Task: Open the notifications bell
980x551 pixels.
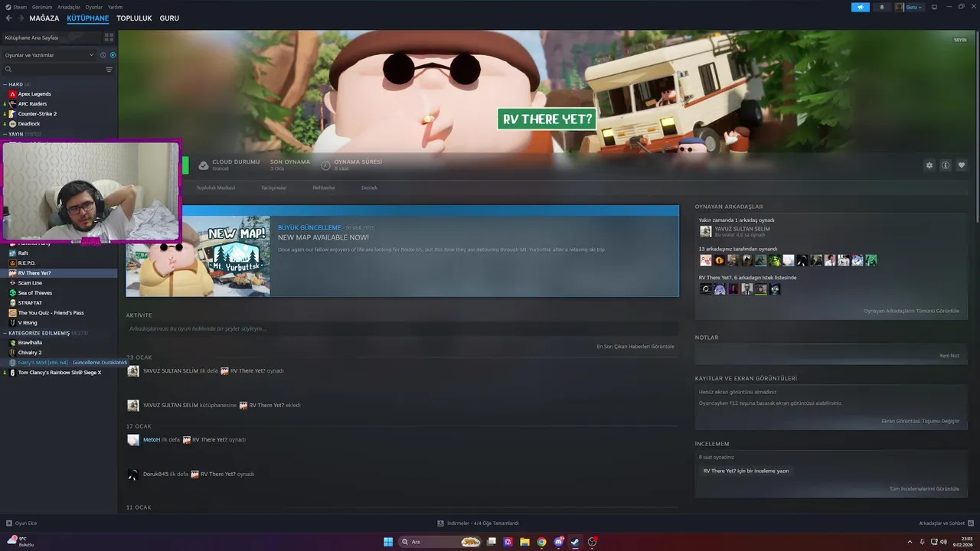Action: pos(881,7)
